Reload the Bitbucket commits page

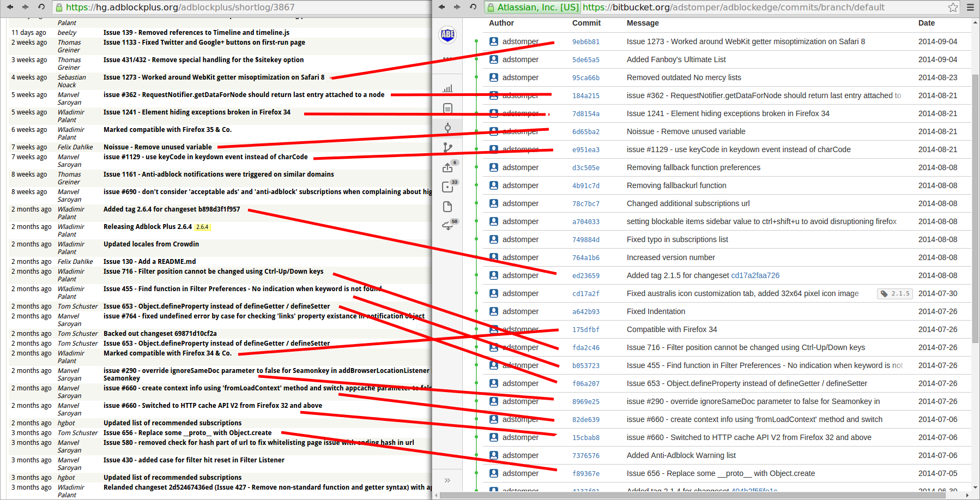coord(473,7)
